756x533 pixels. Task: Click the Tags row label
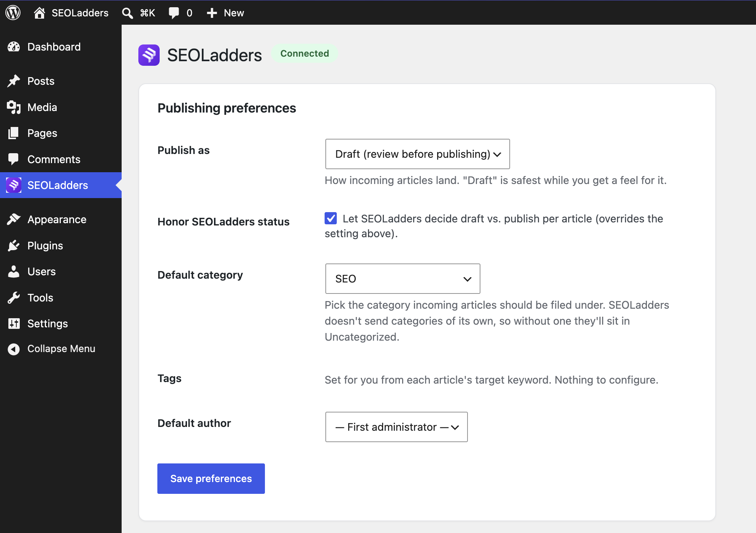click(170, 379)
